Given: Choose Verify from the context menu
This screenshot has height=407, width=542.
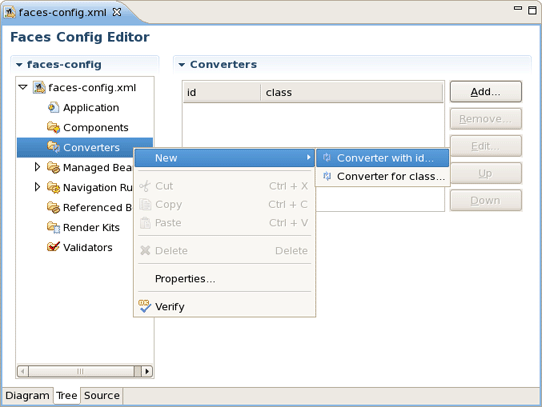Looking at the screenshot, I should click(x=224, y=306).
